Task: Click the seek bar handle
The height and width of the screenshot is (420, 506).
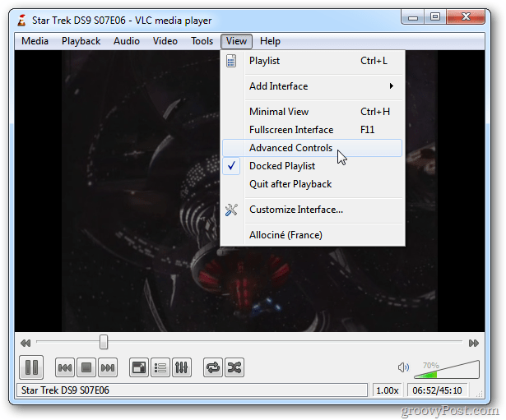Action: (104, 342)
